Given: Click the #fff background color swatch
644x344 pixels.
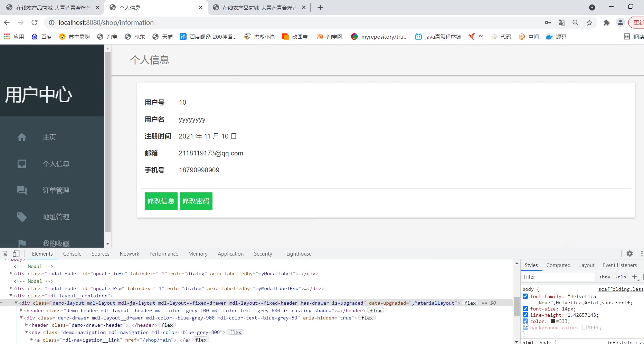Looking at the screenshot, I should point(584,327).
